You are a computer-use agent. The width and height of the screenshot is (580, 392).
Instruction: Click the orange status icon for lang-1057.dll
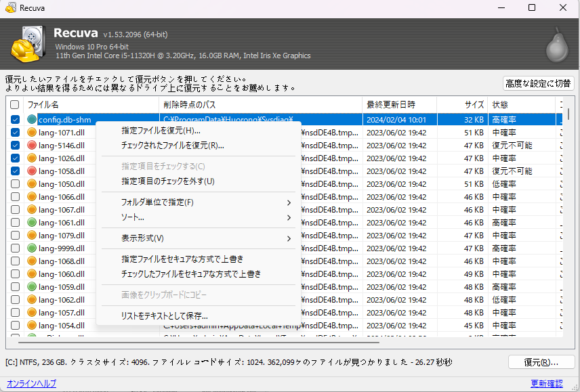[x=32, y=313]
